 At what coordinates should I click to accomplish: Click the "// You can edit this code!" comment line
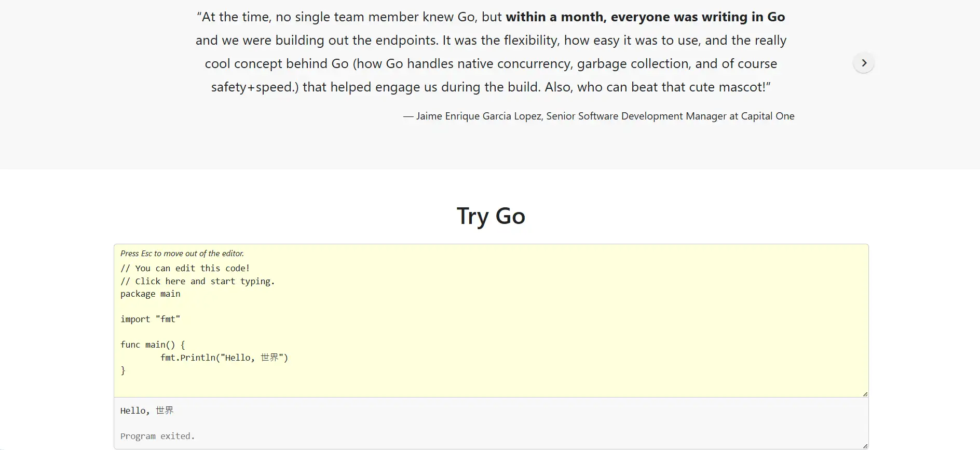185,268
